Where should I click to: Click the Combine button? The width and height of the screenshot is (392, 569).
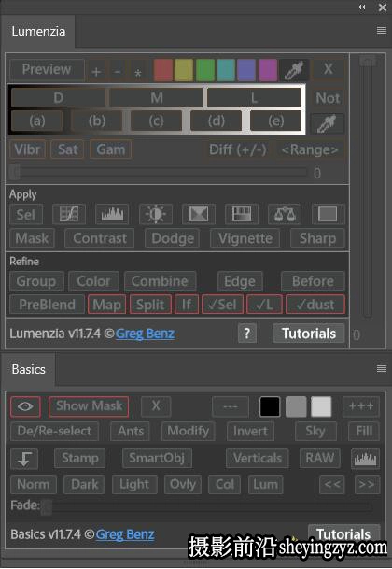[x=160, y=281]
